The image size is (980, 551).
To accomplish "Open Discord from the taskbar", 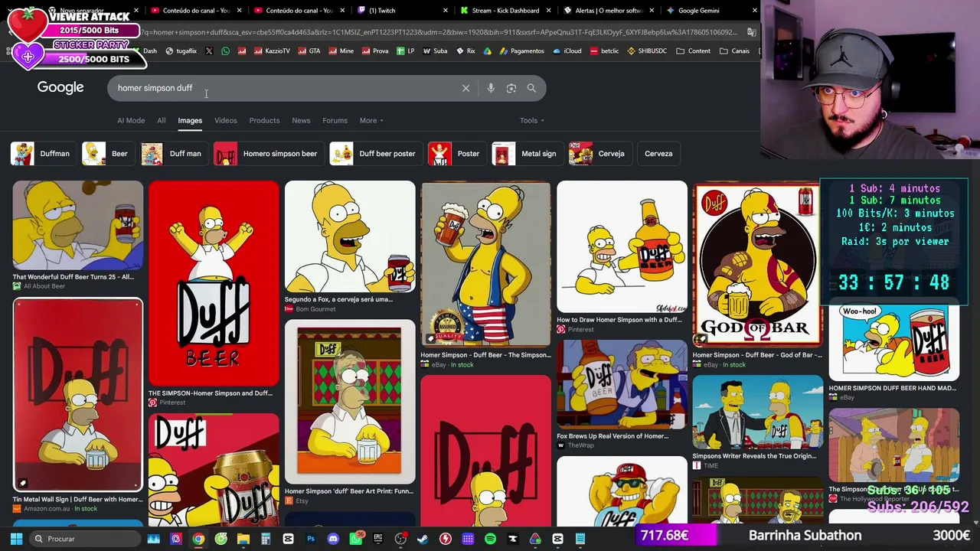I will [x=333, y=539].
